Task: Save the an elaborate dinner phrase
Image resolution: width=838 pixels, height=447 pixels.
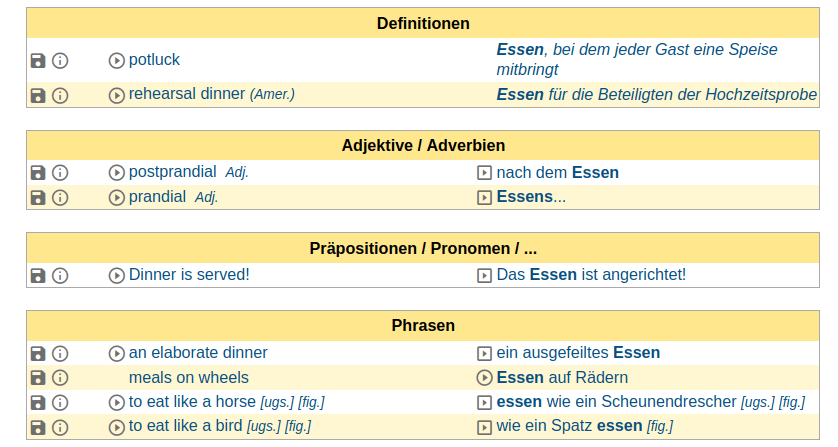Action: pyautogui.click(x=38, y=353)
